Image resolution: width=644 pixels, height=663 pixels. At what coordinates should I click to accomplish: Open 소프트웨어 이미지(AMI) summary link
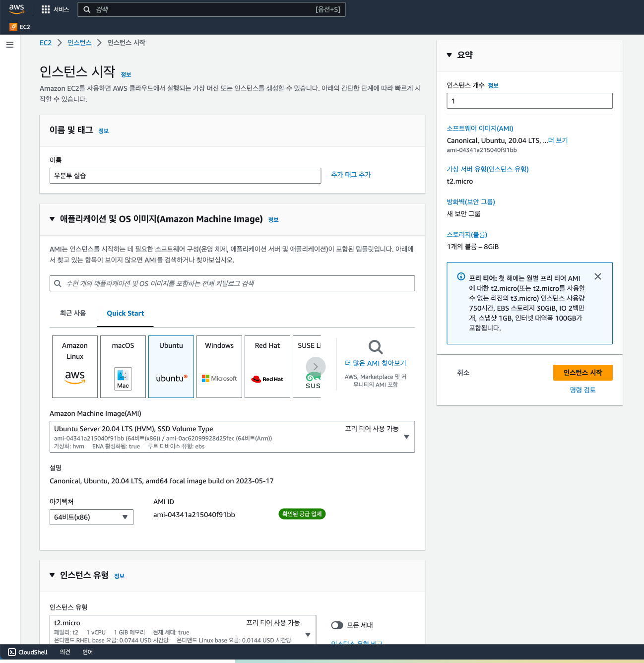click(x=480, y=129)
